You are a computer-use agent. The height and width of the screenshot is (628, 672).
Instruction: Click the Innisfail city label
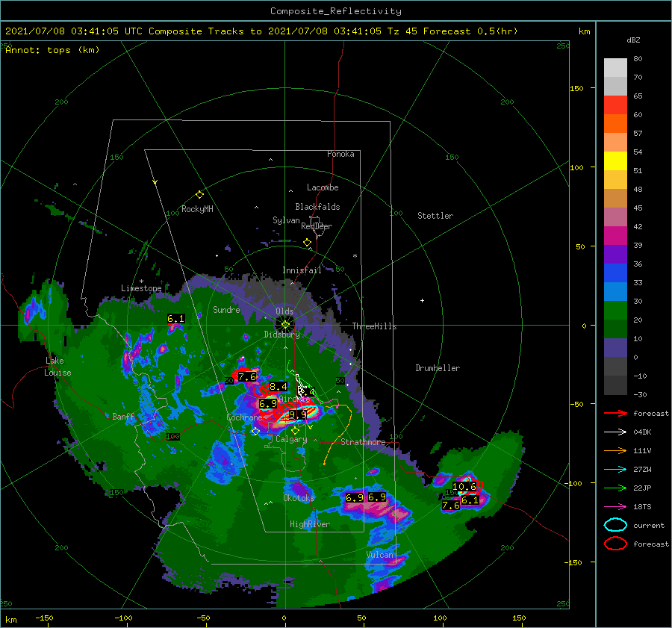pyautogui.click(x=302, y=270)
